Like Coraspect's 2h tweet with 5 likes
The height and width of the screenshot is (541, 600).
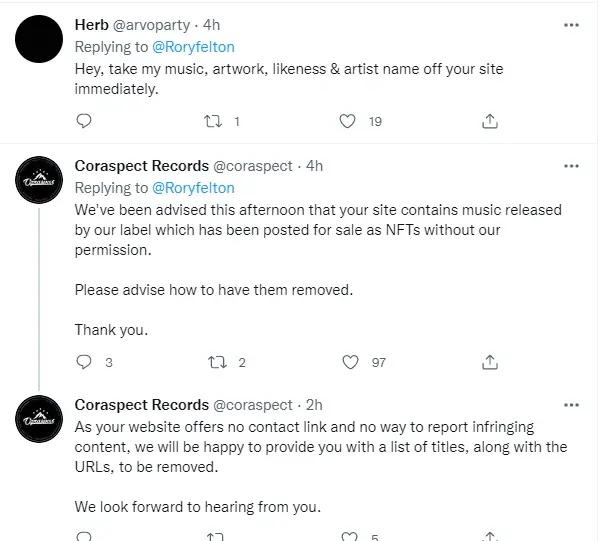(349, 536)
